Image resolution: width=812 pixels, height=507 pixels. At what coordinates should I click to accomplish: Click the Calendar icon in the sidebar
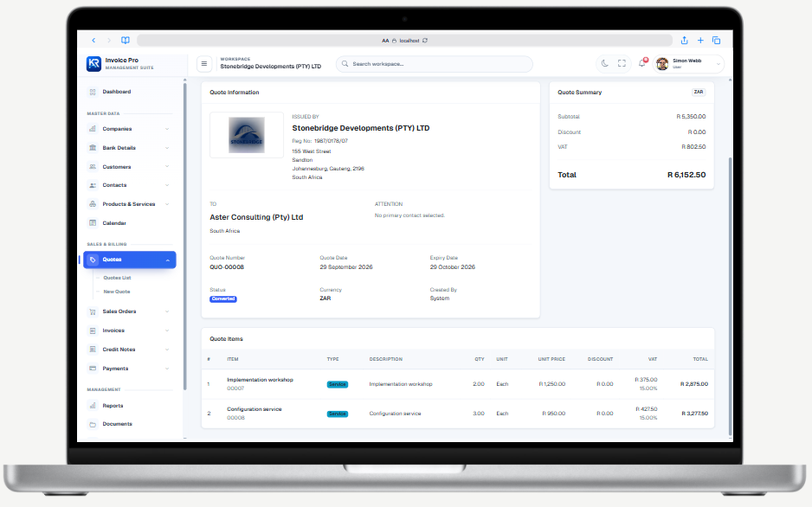click(93, 223)
